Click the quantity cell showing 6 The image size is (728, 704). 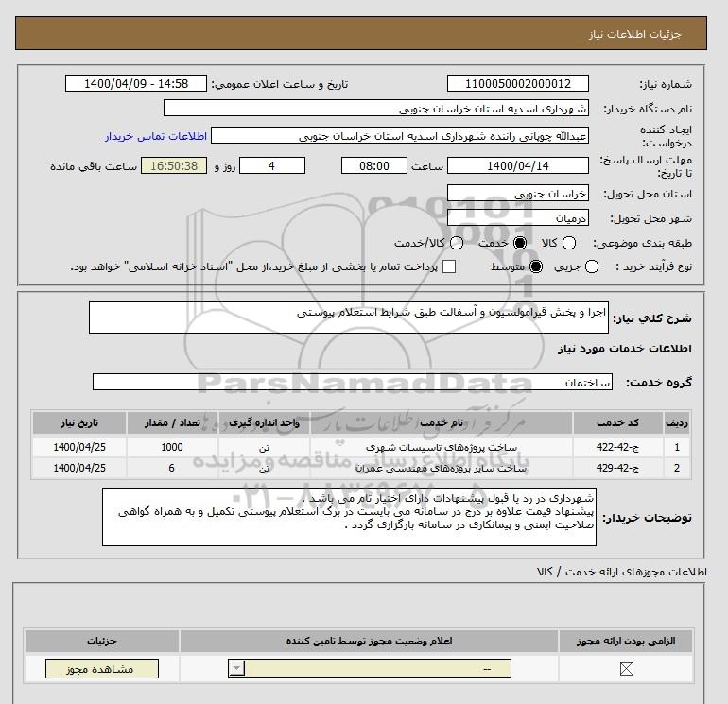coord(172,468)
